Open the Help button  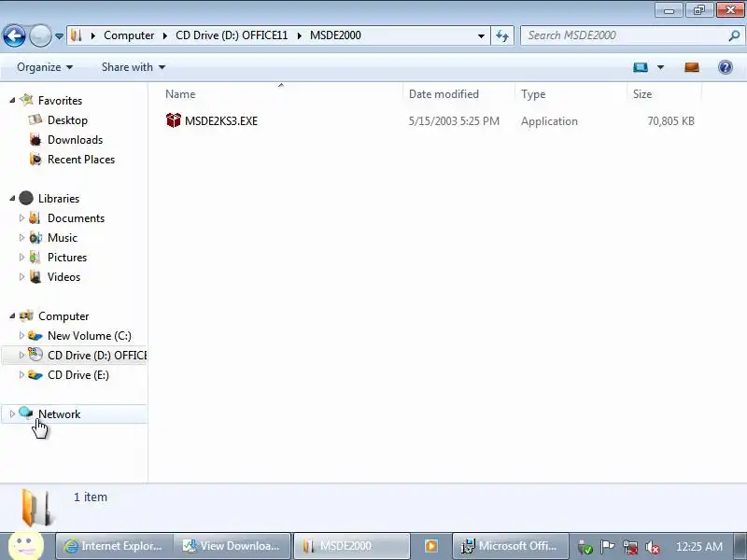coord(726,67)
